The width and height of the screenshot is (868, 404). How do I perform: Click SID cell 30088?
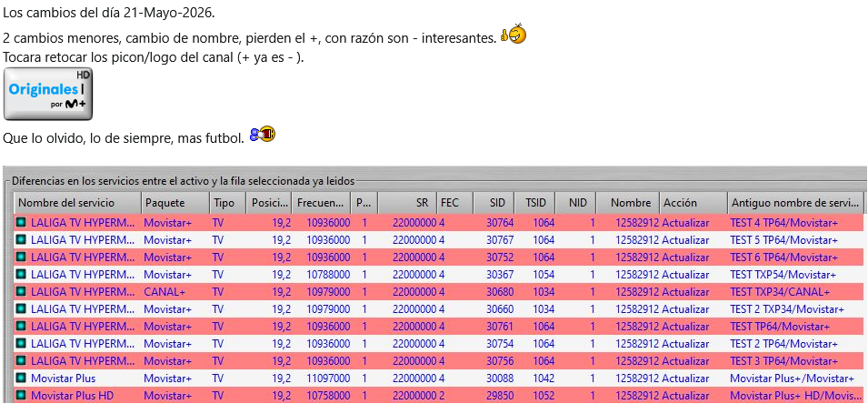(501, 378)
